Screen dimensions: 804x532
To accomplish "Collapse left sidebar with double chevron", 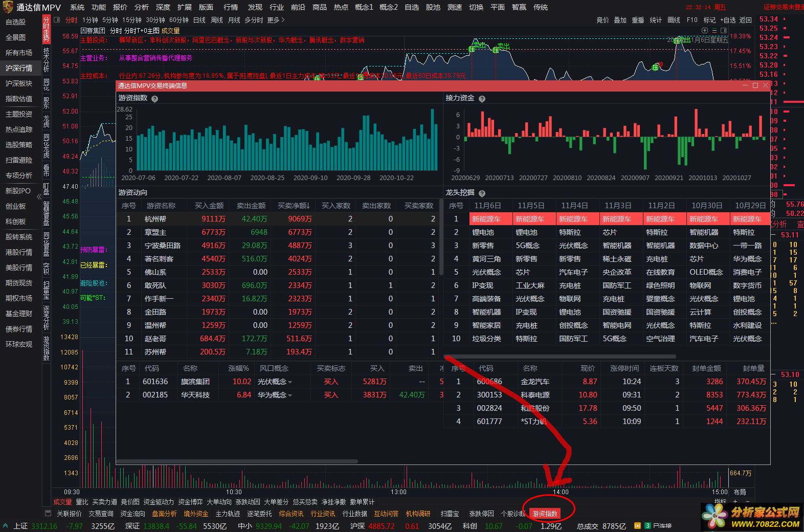I will click(x=39, y=196).
